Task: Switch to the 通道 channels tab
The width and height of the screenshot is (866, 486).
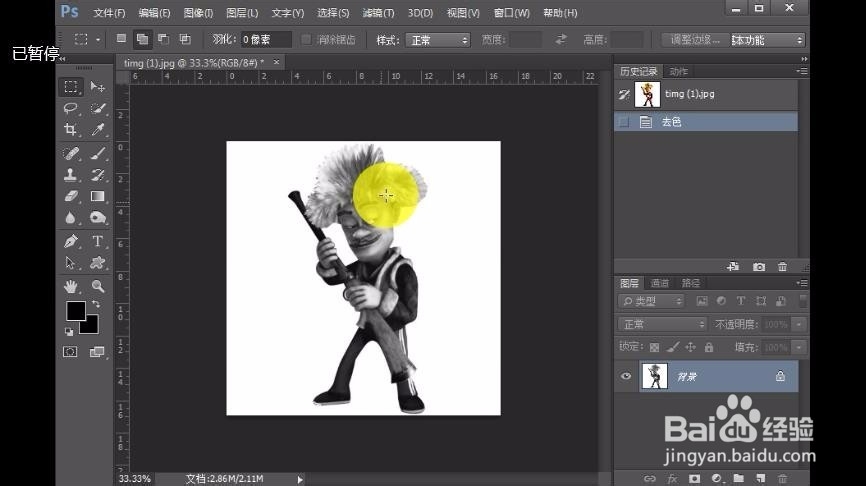Action: (x=659, y=283)
